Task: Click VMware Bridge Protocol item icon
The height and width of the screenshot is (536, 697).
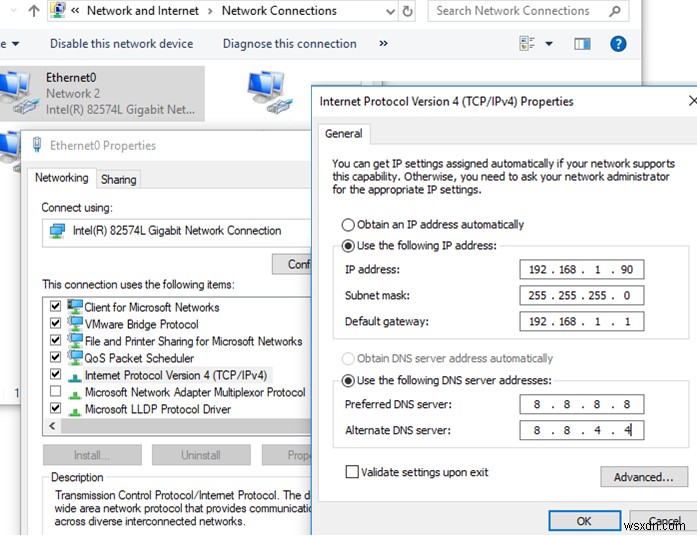Action: pos(75,323)
